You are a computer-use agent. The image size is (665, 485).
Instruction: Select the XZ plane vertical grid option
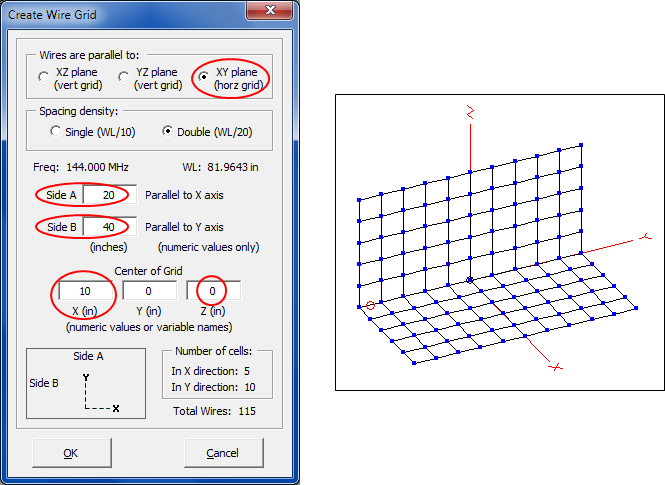[x=43, y=79]
